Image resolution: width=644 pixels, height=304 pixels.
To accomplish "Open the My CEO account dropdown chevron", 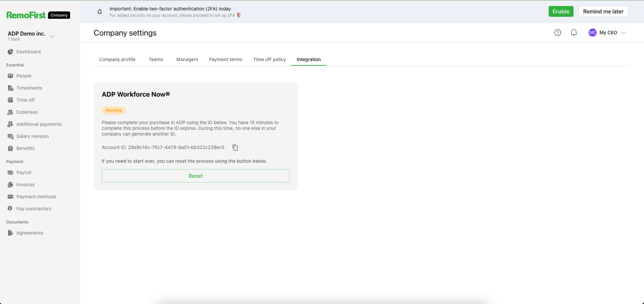I will coord(623,33).
